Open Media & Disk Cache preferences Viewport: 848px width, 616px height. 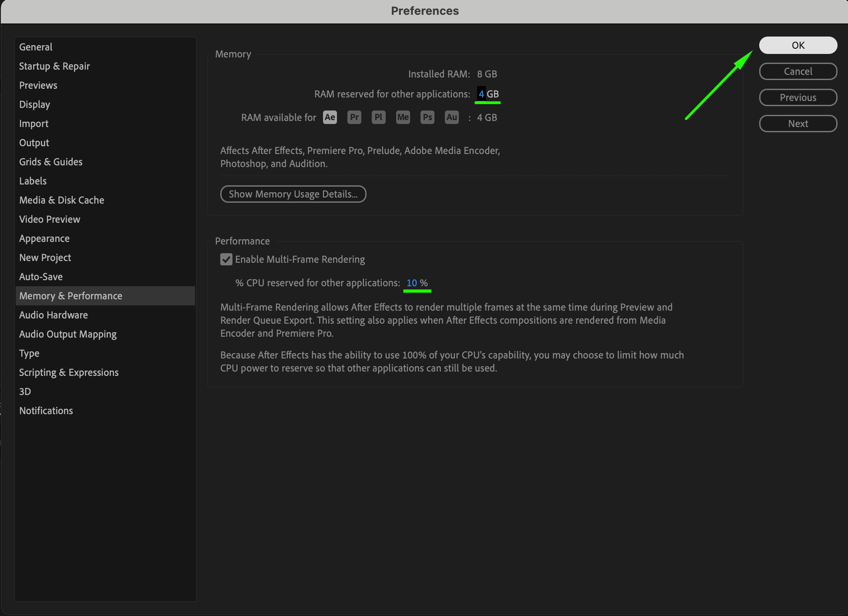[62, 200]
